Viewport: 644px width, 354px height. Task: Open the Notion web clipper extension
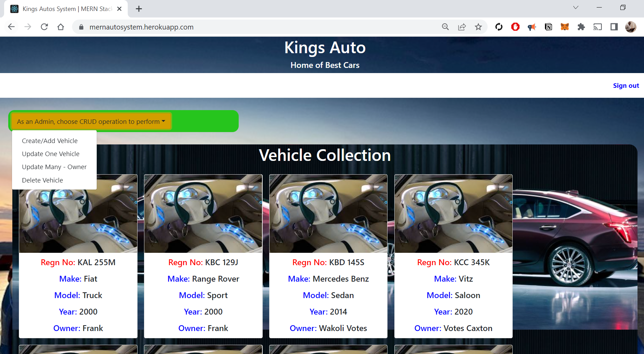coord(548,27)
